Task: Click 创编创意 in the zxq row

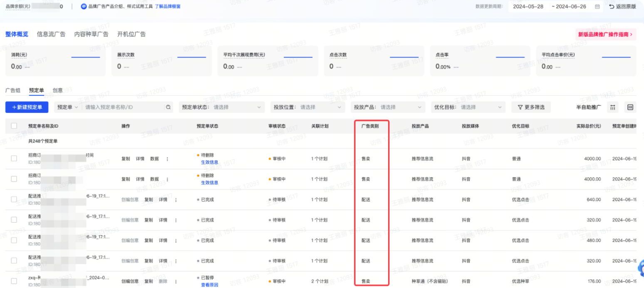Action: (130, 281)
